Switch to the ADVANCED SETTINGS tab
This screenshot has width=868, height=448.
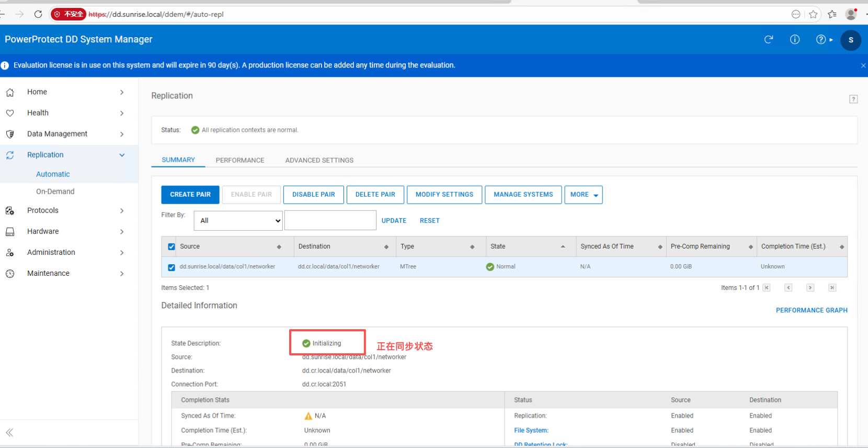pos(319,160)
